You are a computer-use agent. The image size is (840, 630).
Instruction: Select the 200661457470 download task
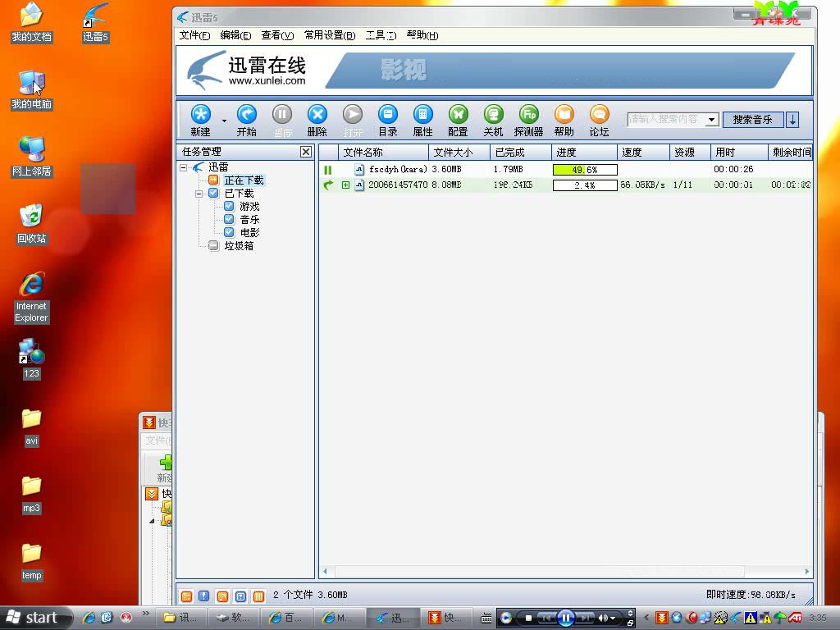coord(565,185)
